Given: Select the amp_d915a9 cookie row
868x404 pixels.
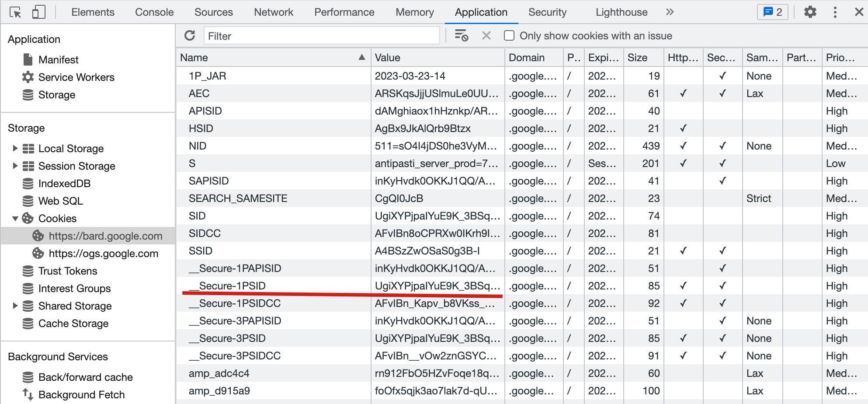Looking at the screenshot, I should (522, 390).
